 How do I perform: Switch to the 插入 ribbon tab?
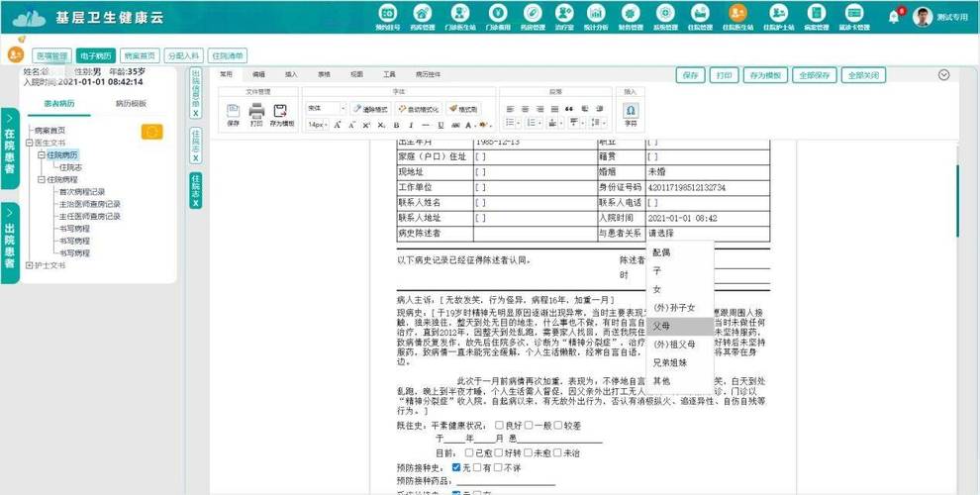point(291,74)
